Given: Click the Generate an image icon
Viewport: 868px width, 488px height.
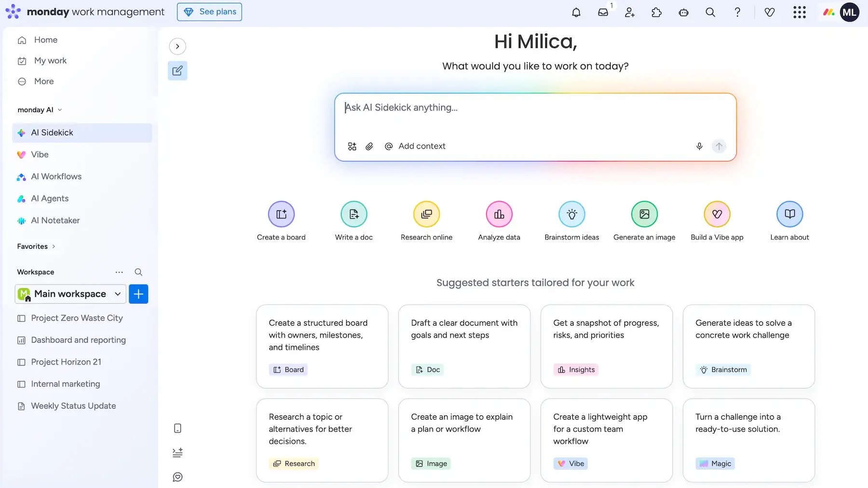Looking at the screenshot, I should click(x=644, y=214).
